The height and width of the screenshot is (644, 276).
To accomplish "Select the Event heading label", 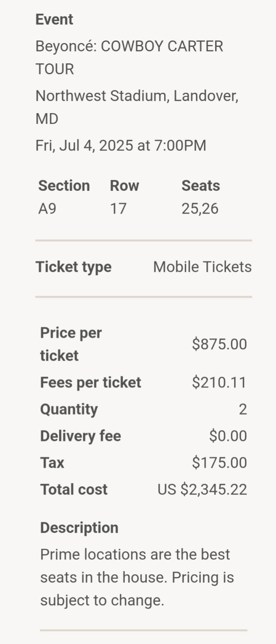I will (x=54, y=20).
